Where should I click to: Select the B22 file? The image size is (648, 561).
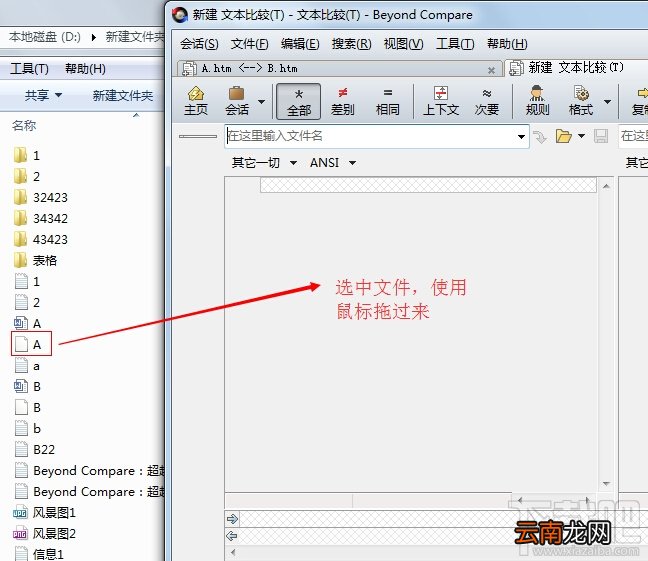(x=35, y=449)
